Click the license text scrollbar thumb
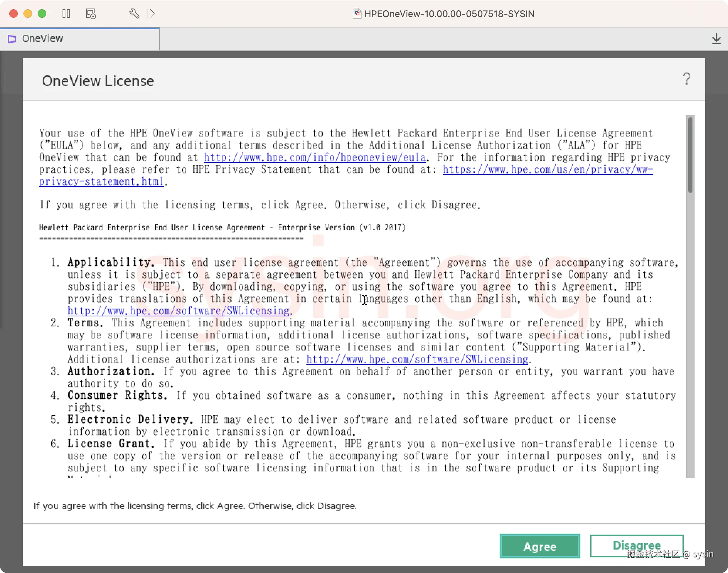 pos(690,155)
